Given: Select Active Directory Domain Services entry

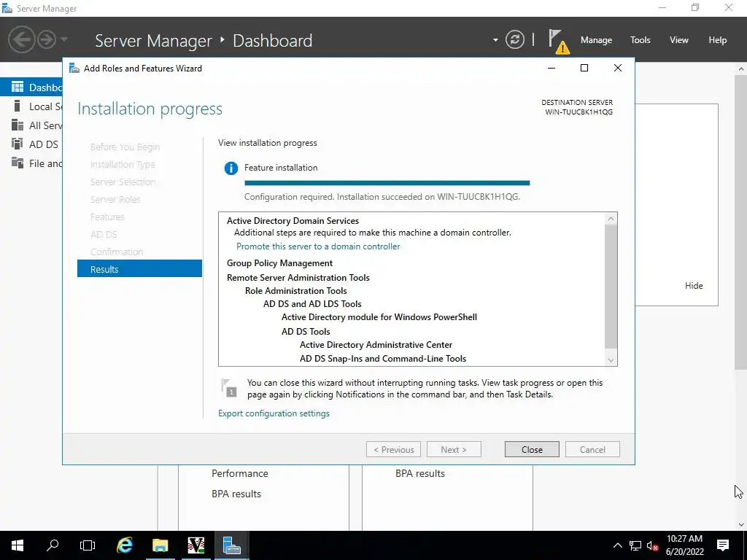Looking at the screenshot, I should point(293,221).
